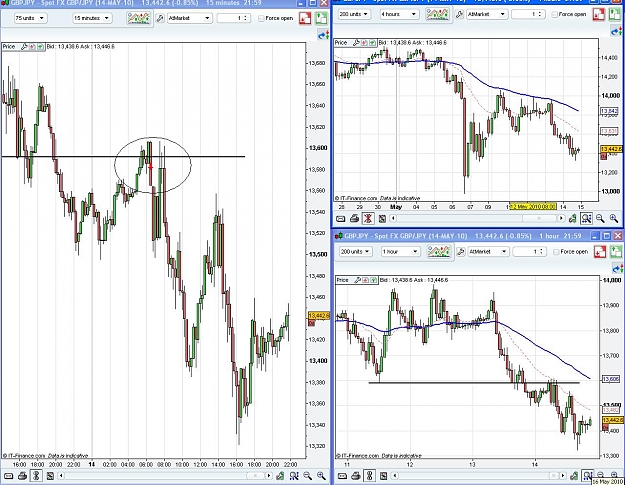The width and height of the screenshot is (625, 485).
Task: Click printer icon in 4 hours chart toolbar
Action: tap(354, 218)
